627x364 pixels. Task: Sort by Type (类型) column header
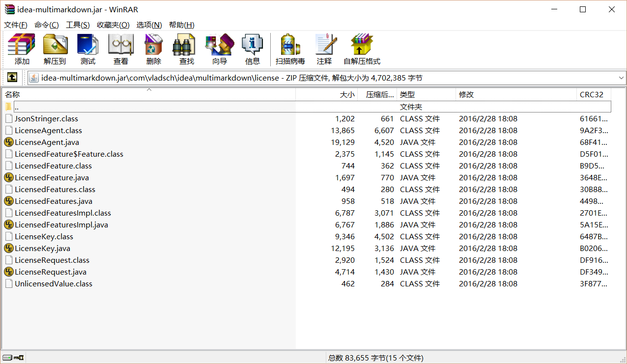(x=426, y=95)
